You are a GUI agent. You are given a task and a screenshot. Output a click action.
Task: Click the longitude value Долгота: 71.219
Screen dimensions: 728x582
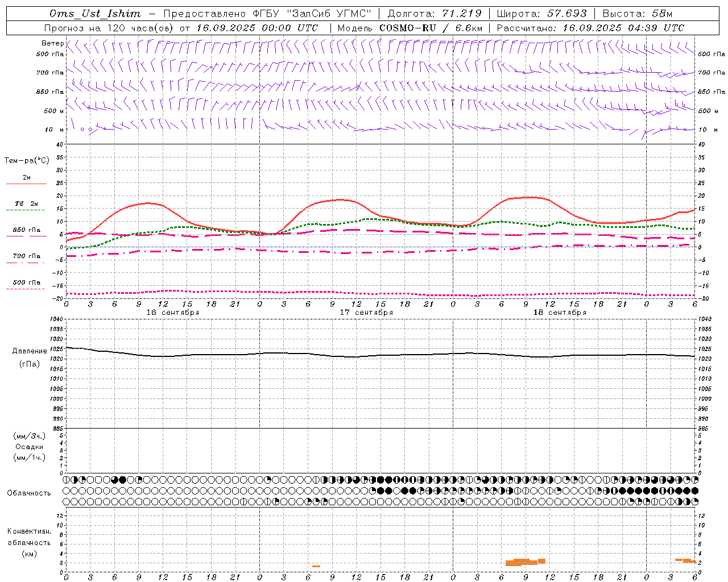click(435, 14)
